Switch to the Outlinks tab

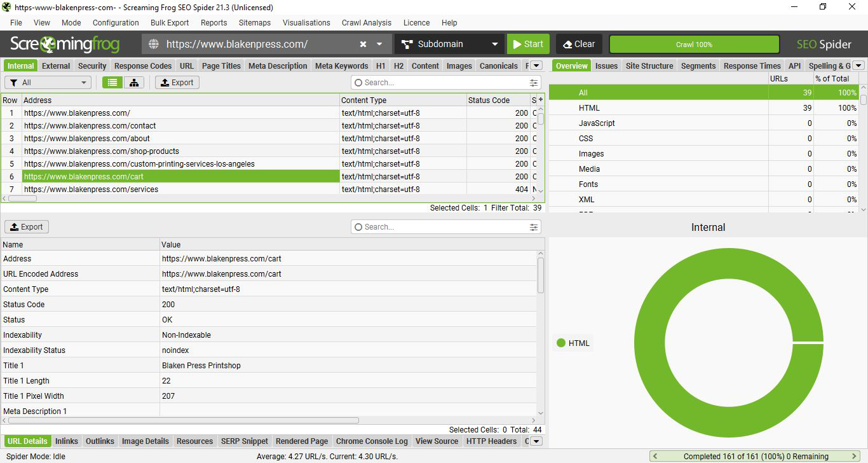[x=100, y=441]
